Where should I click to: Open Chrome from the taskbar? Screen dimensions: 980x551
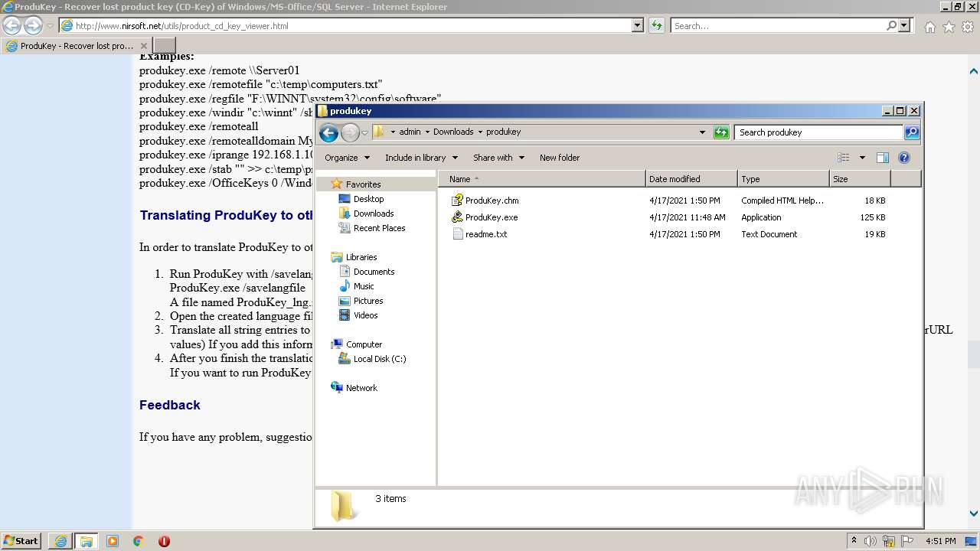point(139,541)
